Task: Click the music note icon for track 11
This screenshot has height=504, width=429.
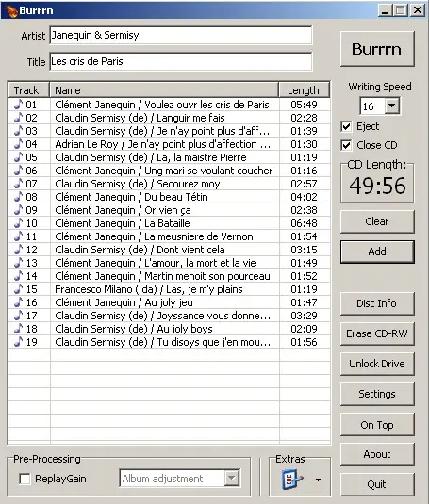Action: point(19,236)
